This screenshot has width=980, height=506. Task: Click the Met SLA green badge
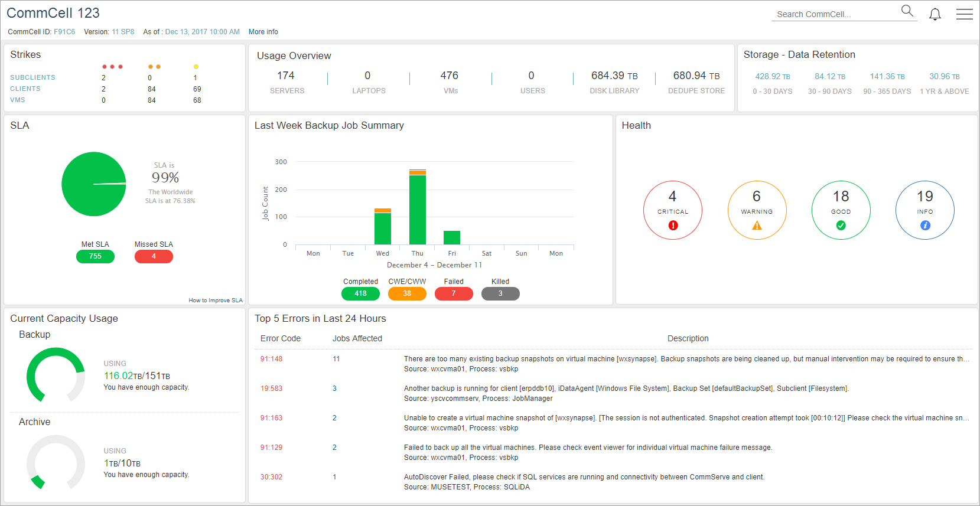tap(95, 256)
